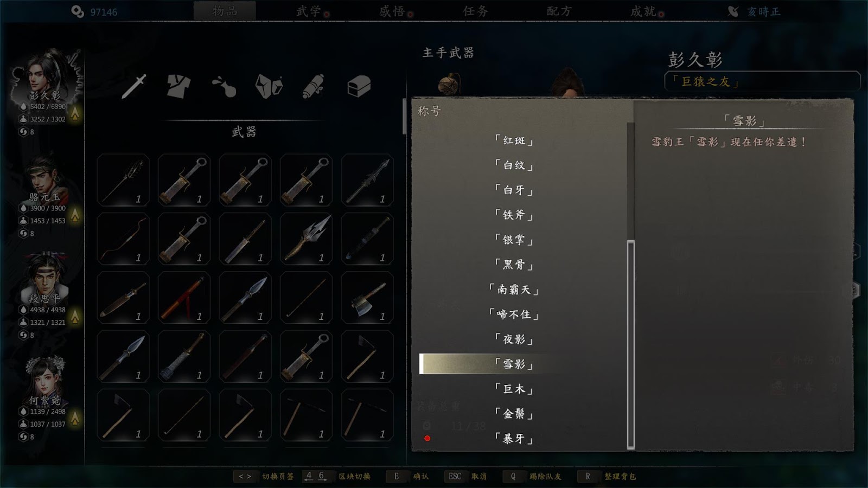Switch to the 武学 tab
Image resolution: width=868 pixels, height=488 pixels.
coord(309,11)
